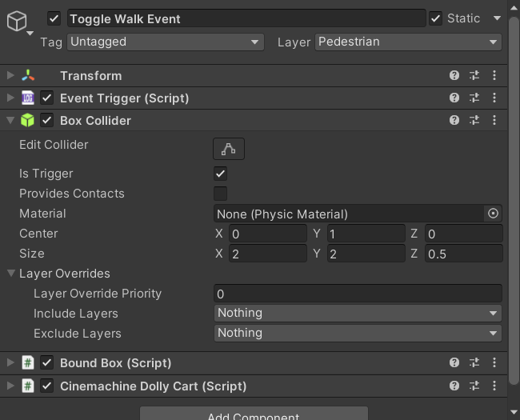Click the Toggle Walk Event name field

pos(246,18)
